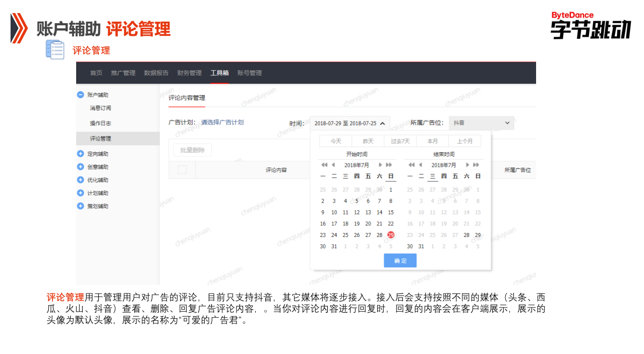The height and width of the screenshot is (354, 644).
Task: Expand 定向辅助 with its plus icon
Action: 81,153
